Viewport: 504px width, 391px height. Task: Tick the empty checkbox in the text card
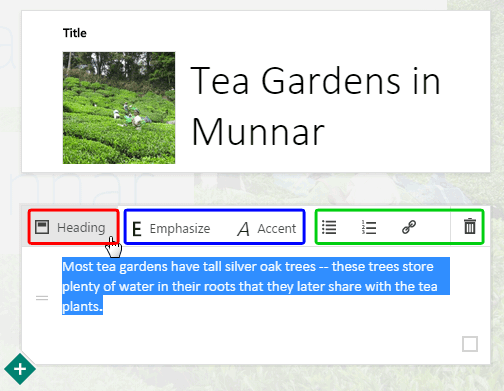point(470,344)
